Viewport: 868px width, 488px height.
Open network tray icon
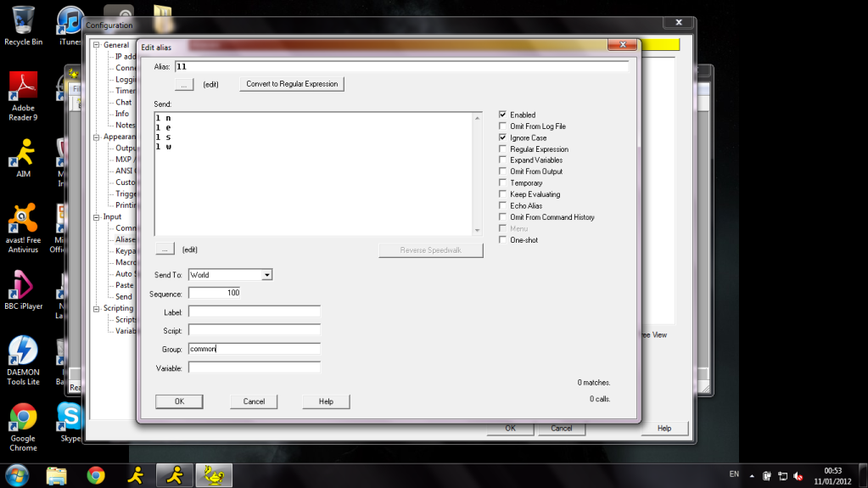pos(783,476)
